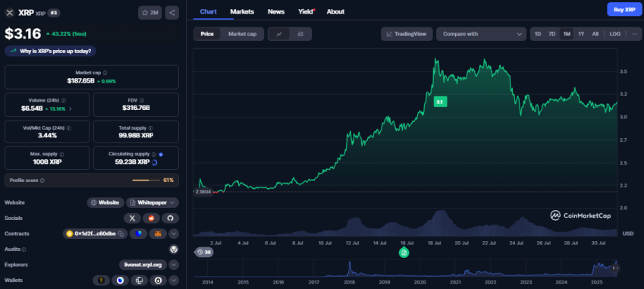Set chart range to 1D
The width and height of the screenshot is (644, 289).
point(538,34)
